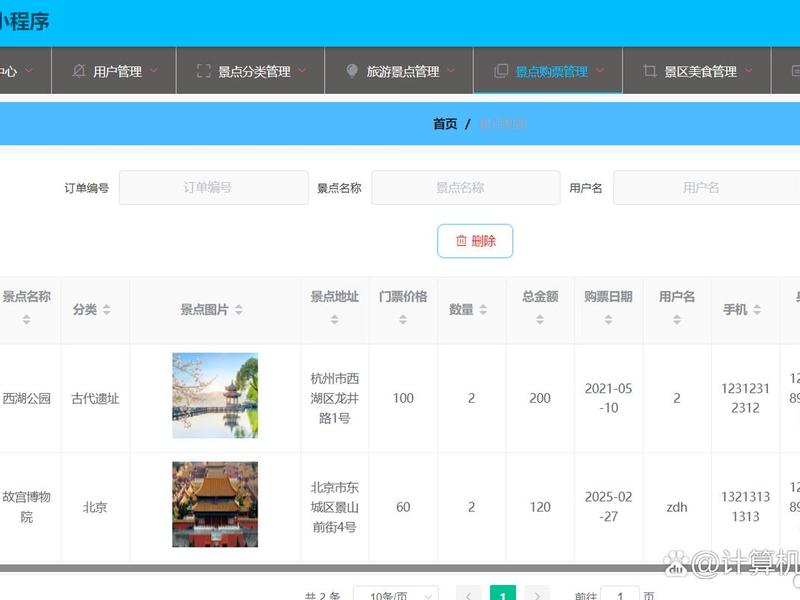Select the date 2025-02-27 cell
800x600 pixels.
[608, 507]
